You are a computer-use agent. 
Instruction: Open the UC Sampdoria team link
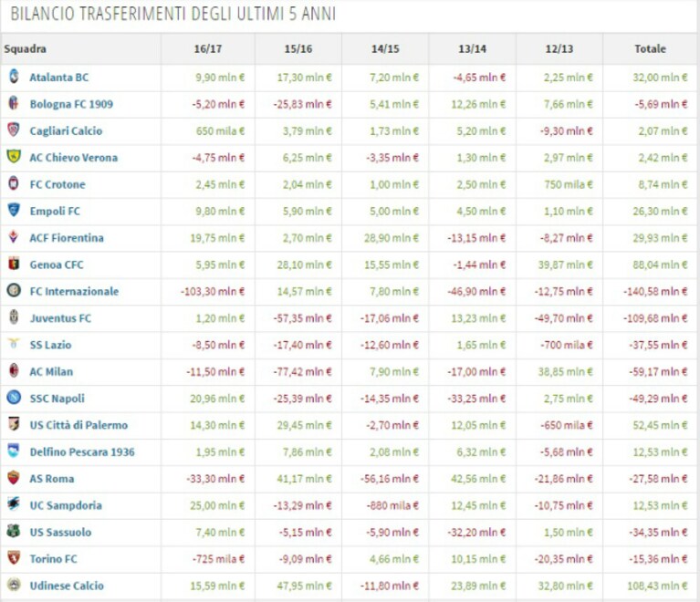tap(66, 505)
